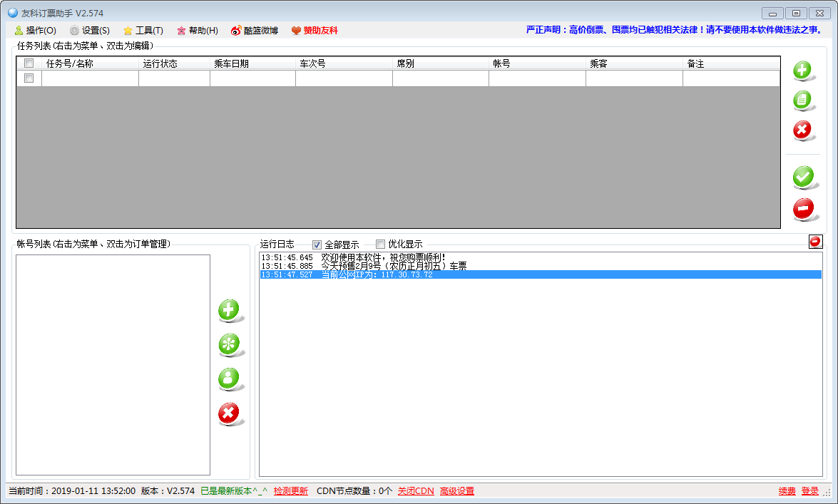Image resolution: width=838 pixels, height=504 pixels.
Task: Select the log line 今天预售2月9号
Action: click(x=541, y=266)
